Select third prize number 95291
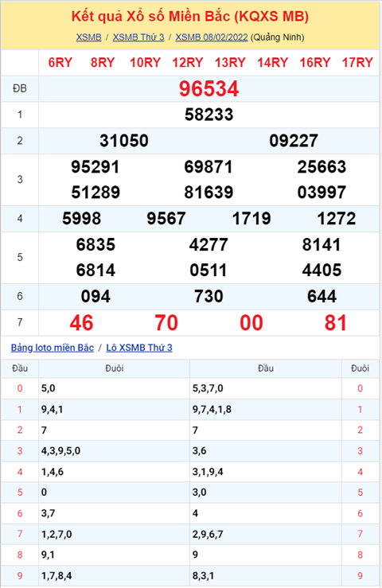 95,167
